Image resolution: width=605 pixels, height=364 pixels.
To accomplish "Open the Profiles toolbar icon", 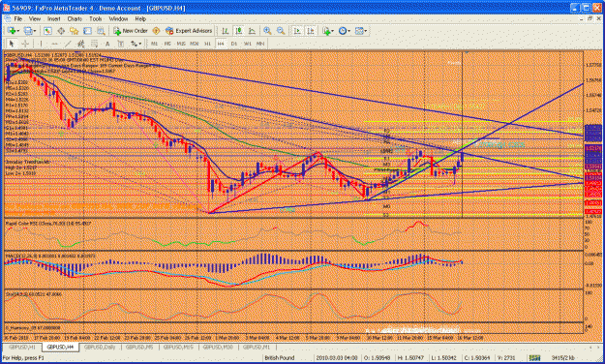I will [28, 31].
